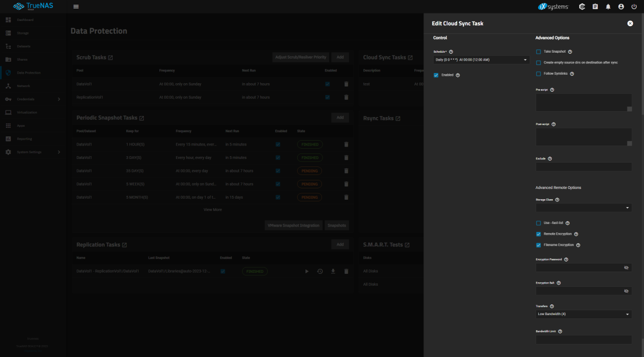Toggle Enabled checkbox for the replication task
This screenshot has height=357, width=644.
[223, 272]
